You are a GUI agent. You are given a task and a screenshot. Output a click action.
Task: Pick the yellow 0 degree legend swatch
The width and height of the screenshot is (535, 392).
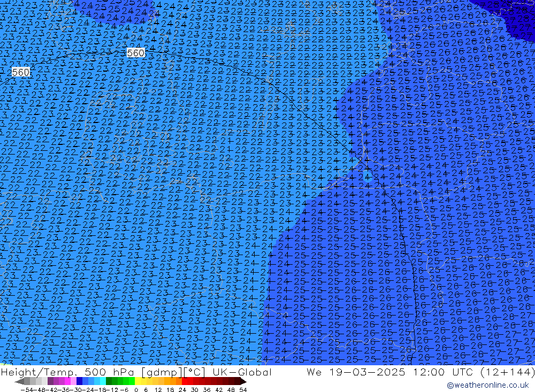coord(137,381)
